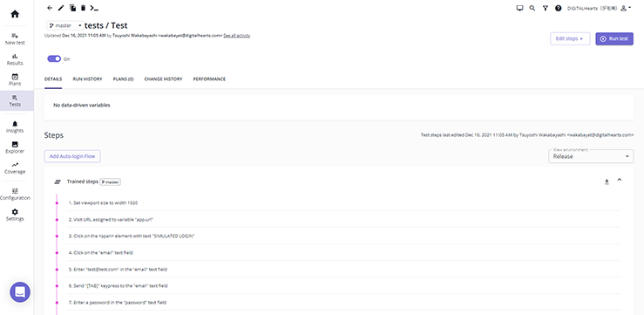Open New test in sidebar
644x315 pixels.
point(15,39)
